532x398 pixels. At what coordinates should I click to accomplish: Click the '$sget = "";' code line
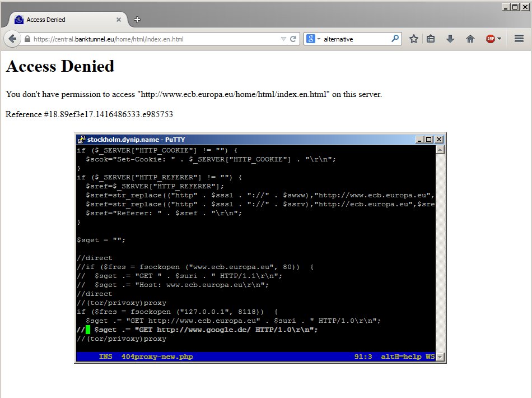101,240
